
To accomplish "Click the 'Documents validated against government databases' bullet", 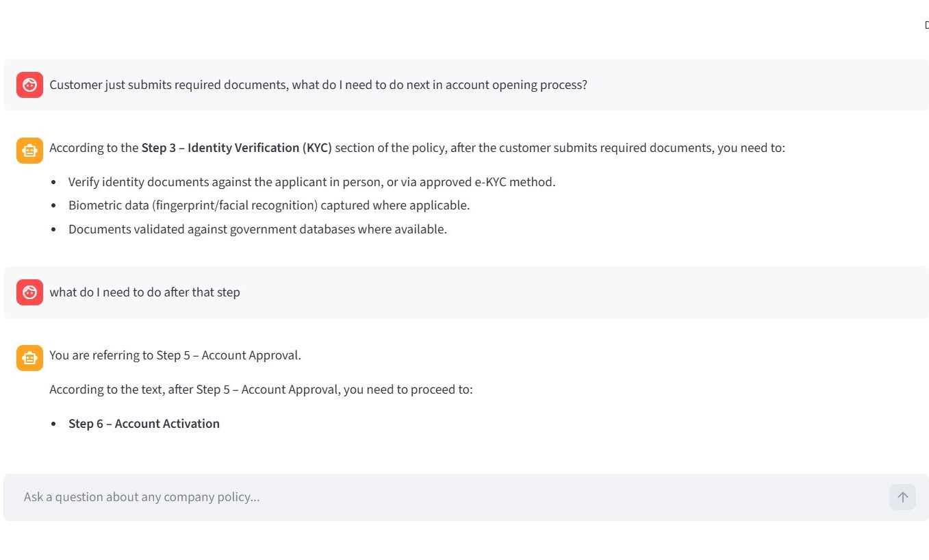I will 257,229.
